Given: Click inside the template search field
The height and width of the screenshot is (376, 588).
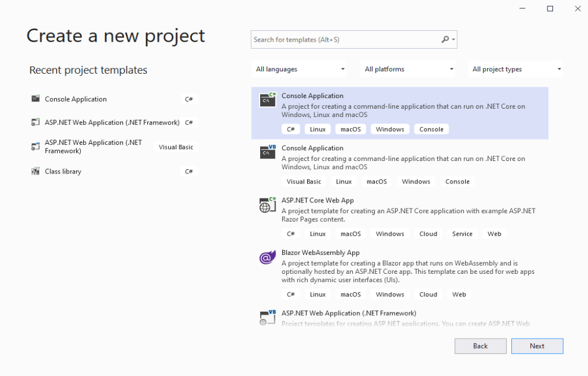Looking at the screenshot, I should tap(339, 39).
